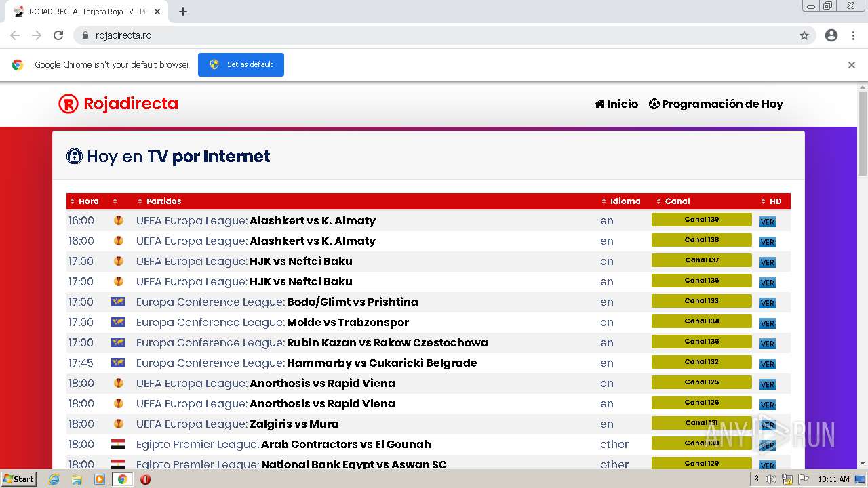Click the Set as default button
The image size is (868, 488).
point(241,64)
